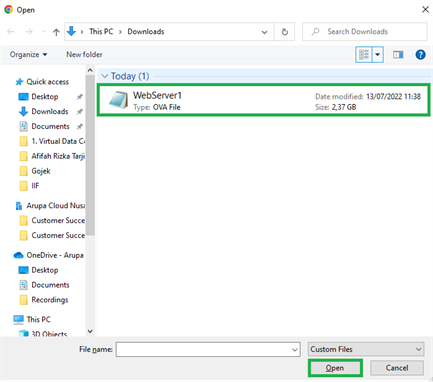Click the Downloads icon in the address bar

[71, 31]
